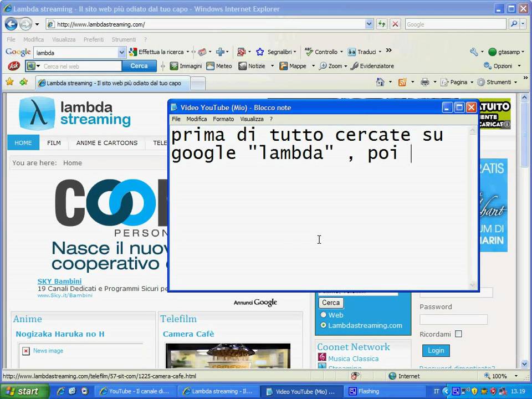Open the FILM section of the site
532x399 pixels.
[x=54, y=143]
